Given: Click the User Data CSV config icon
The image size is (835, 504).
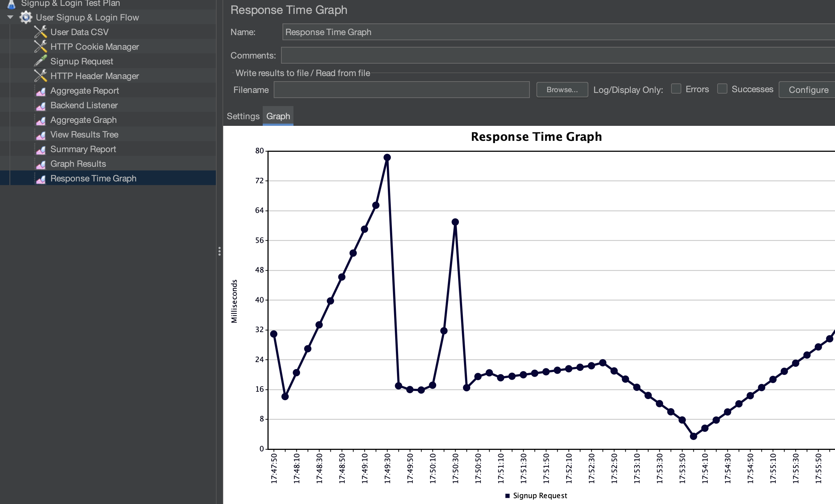Looking at the screenshot, I should click(x=41, y=32).
